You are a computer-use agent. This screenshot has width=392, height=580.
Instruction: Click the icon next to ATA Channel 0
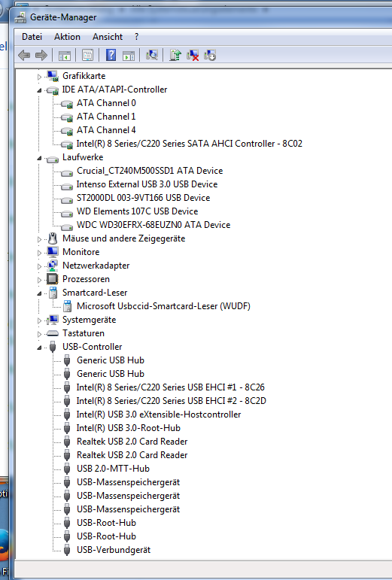(66, 104)
